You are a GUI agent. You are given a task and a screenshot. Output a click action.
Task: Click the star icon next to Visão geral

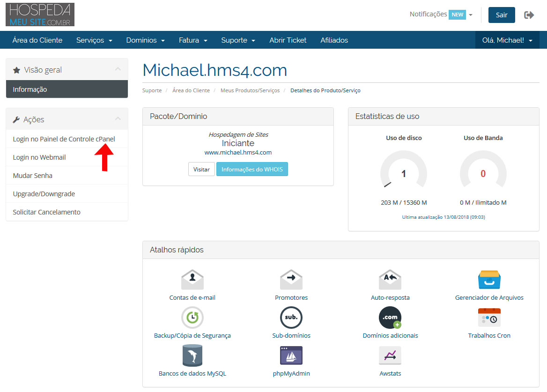point(16,70)
